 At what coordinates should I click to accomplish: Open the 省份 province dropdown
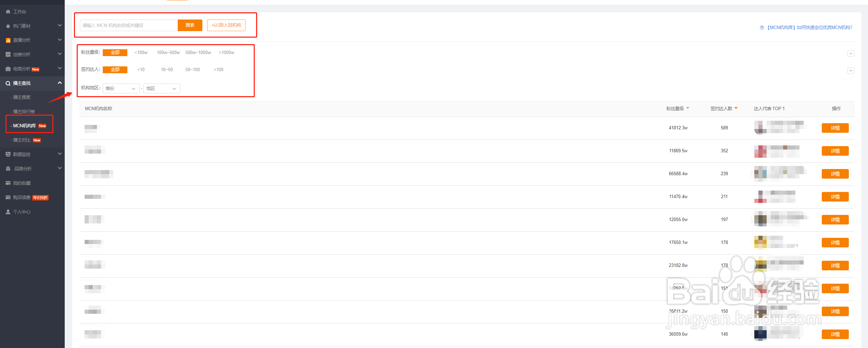[x=121, y=89]
